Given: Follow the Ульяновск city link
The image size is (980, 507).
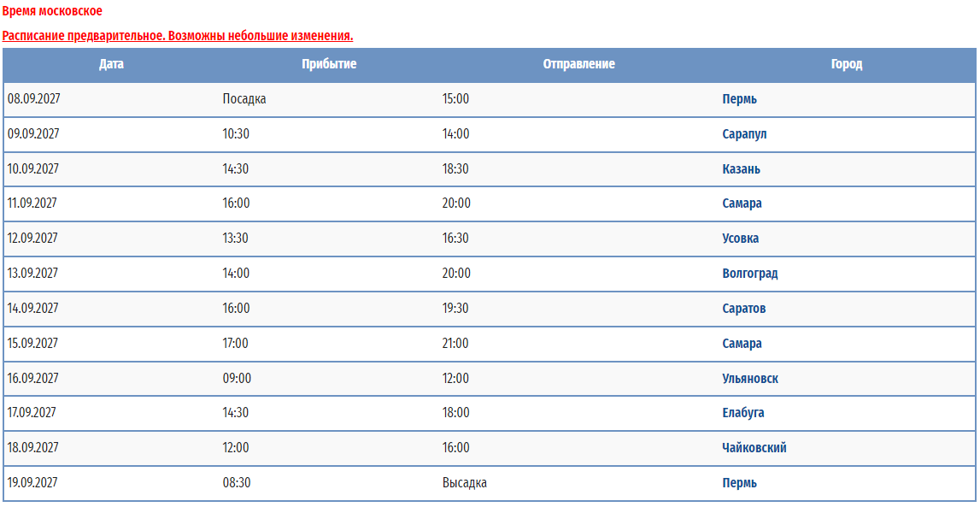Looking at the screenshot, I should tap(750, 379).
